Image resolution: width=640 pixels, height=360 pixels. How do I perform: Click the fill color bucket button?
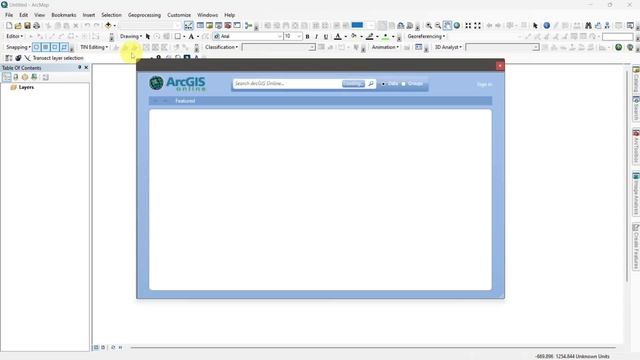coord(354,37)
